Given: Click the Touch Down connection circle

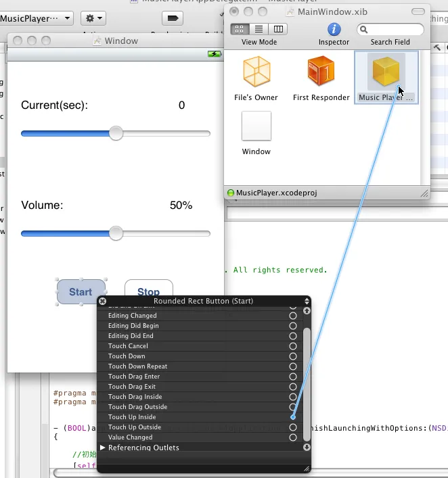Looking at the screenshot, I should pos(293,356).
